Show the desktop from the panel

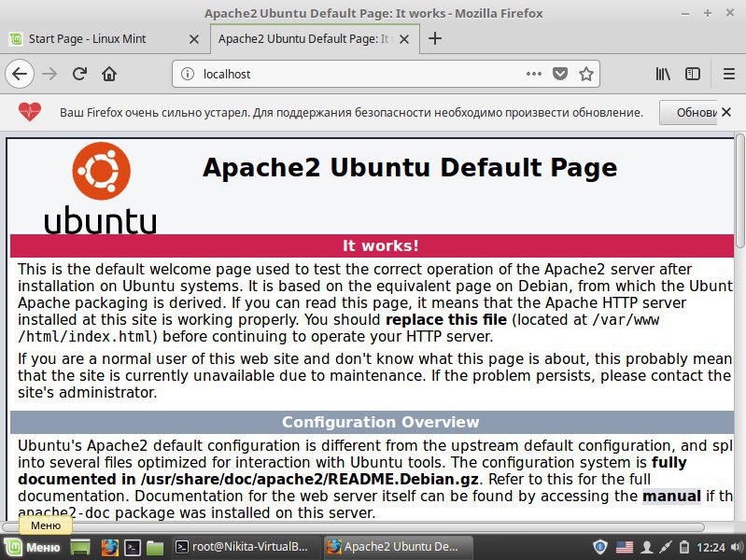[80, 547]
